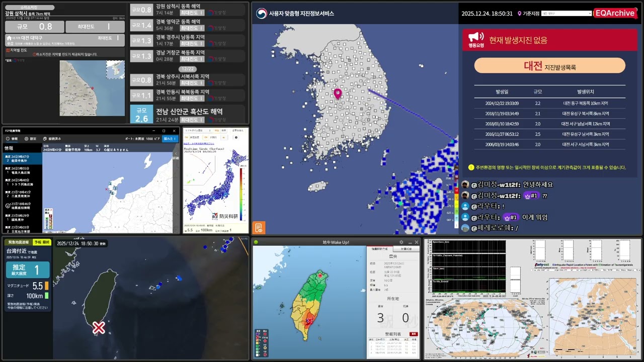This screenshot has height=362, width=644.
Task: Click 페레로로쉐's chat avatar
Action: pyautogui.click(x=465, y=228)
